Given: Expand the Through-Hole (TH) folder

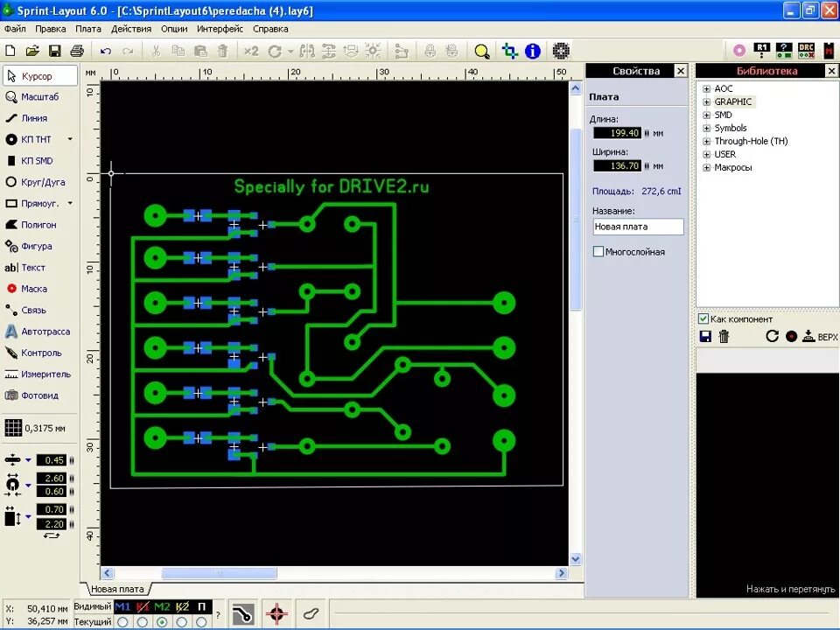Looking at the screenshot, I should [706, 142].
